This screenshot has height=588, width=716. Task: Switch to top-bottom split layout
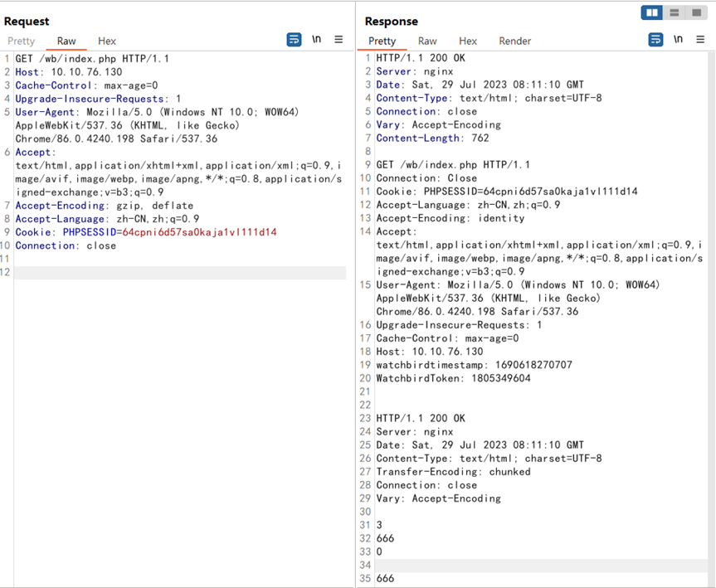(x=675, y=12)
